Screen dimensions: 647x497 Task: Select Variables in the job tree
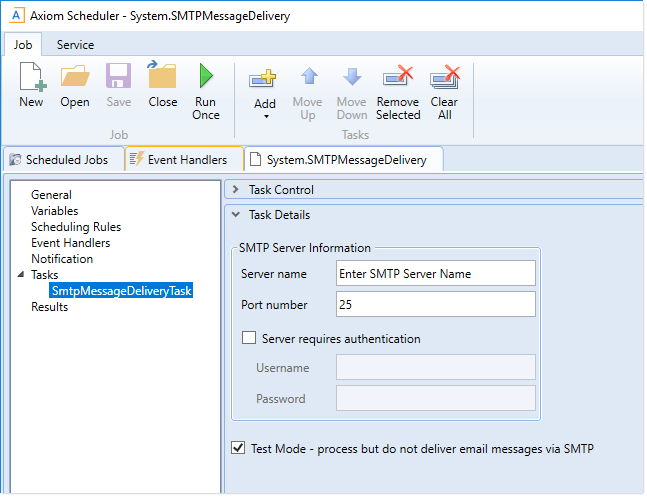[x=54, y=211]
